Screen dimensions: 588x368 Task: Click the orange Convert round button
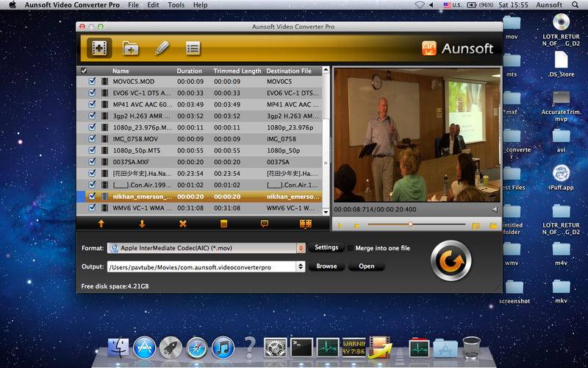click(x=451, y=261)
